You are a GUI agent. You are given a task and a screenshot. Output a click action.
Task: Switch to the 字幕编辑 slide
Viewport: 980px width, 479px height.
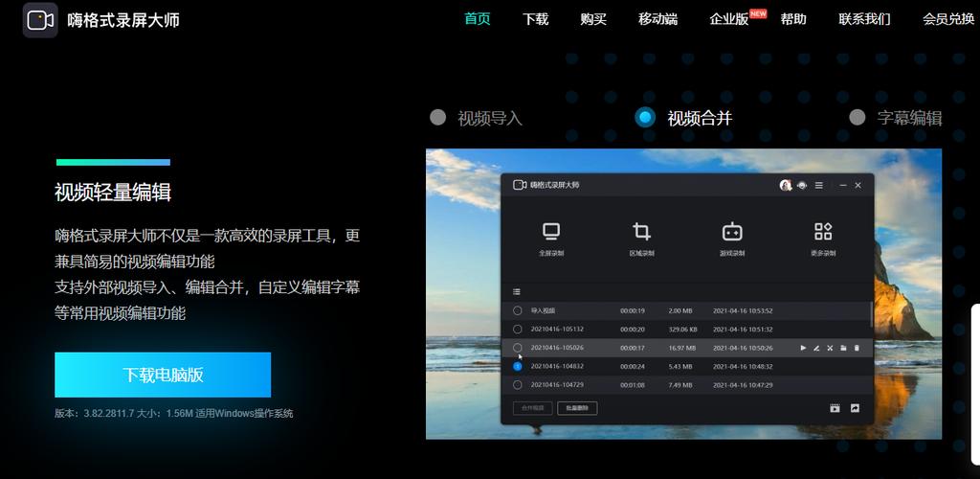pyautogui.click(x=896, y=118)
